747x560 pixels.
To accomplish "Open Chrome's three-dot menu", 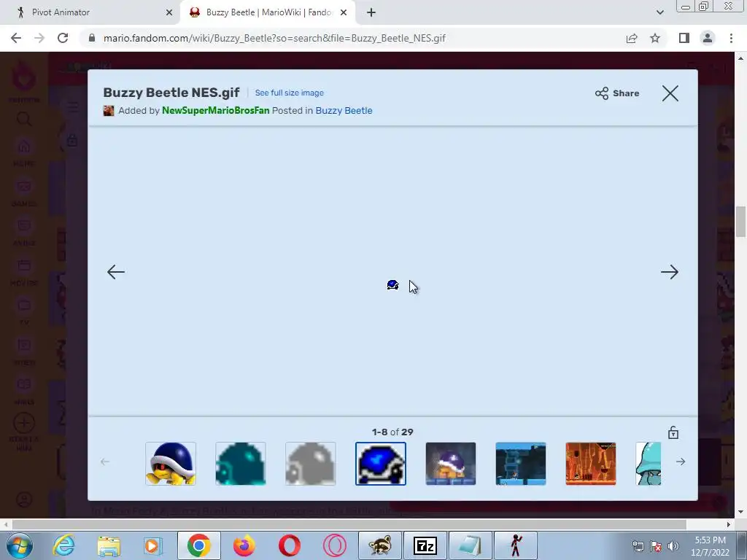I will pyautogui.click(x=731, y=38).
